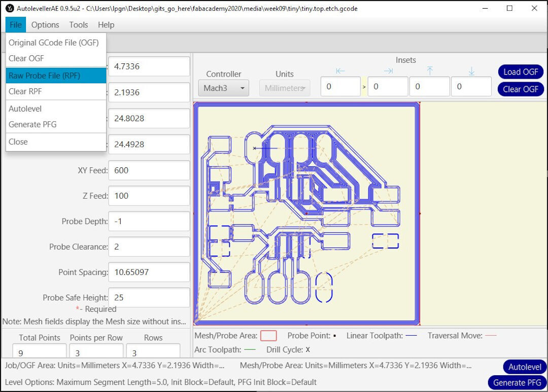Choose Original GCode File (OGF) menu entry

coord(56,43)
